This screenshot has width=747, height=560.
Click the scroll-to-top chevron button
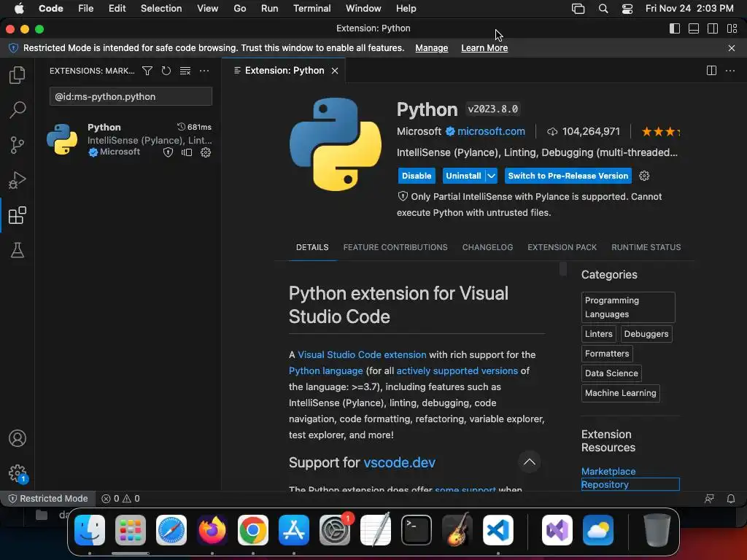point(530,462)
